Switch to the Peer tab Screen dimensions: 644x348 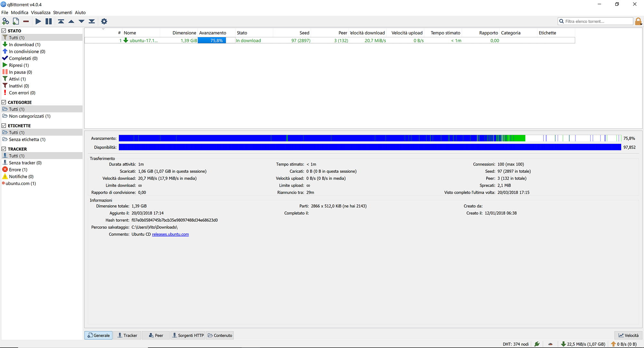pyautogui.click(x=156, y=335)
